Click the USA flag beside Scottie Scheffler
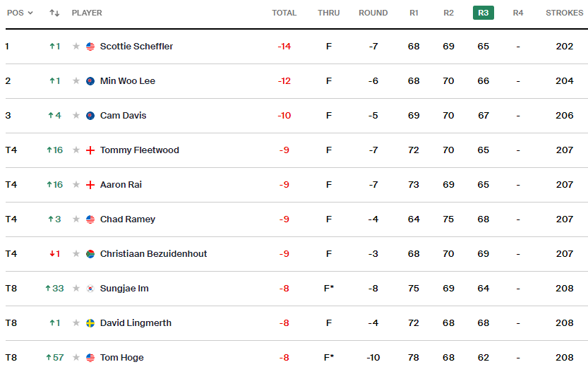This screenshot has width=588, height=374. point(90,47)
